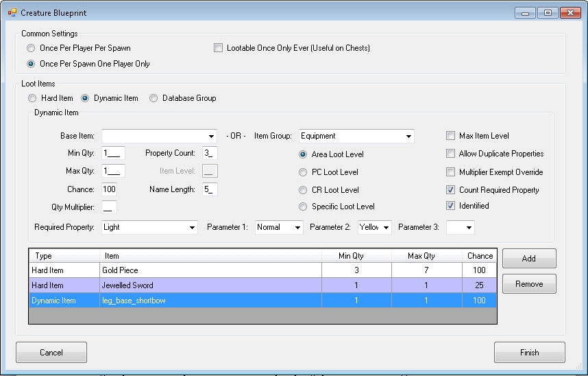Click the Creature Blueprint window title icon

[12, 12]
